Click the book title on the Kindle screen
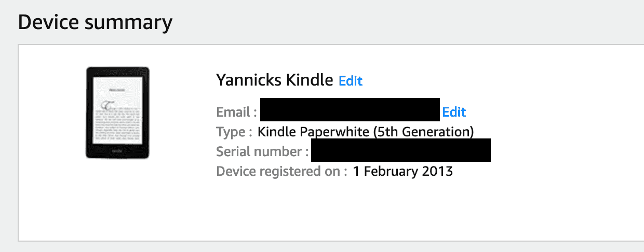This screenshot has height=252, width=644. pyautogui.click(x=117, y=89)
